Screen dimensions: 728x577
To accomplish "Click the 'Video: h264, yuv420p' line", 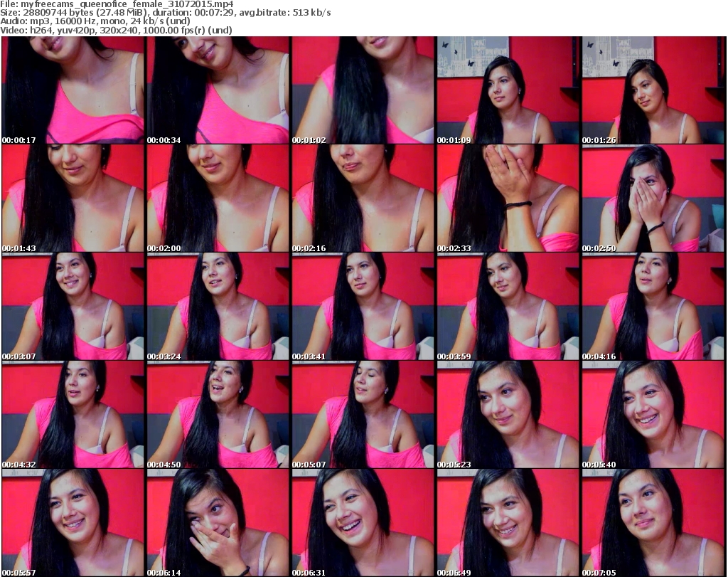I will point(116,30).
